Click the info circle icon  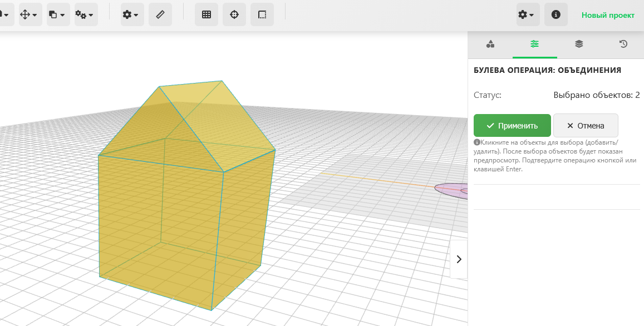555,14
